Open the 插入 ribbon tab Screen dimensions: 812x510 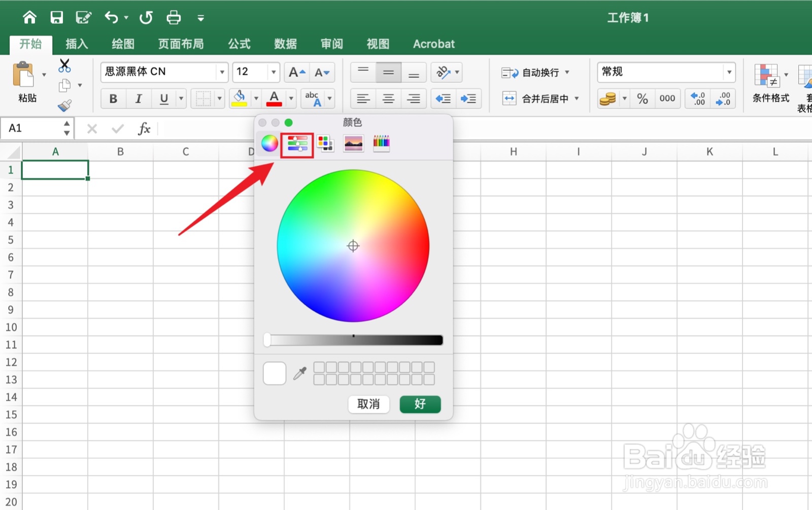77,44
